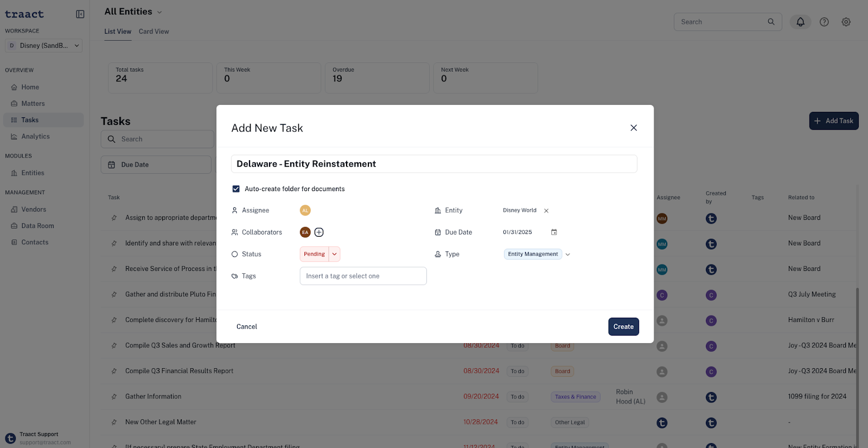The width and height of the screenshot is (868, 448).
Task: Switch to the Card View tab
Action: [154, 31]
